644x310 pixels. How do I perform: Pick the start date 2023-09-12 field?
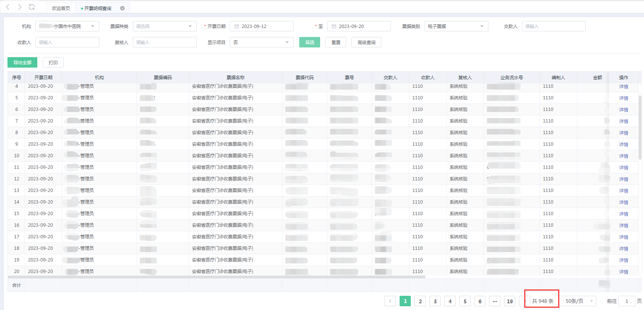pos(262,26)
